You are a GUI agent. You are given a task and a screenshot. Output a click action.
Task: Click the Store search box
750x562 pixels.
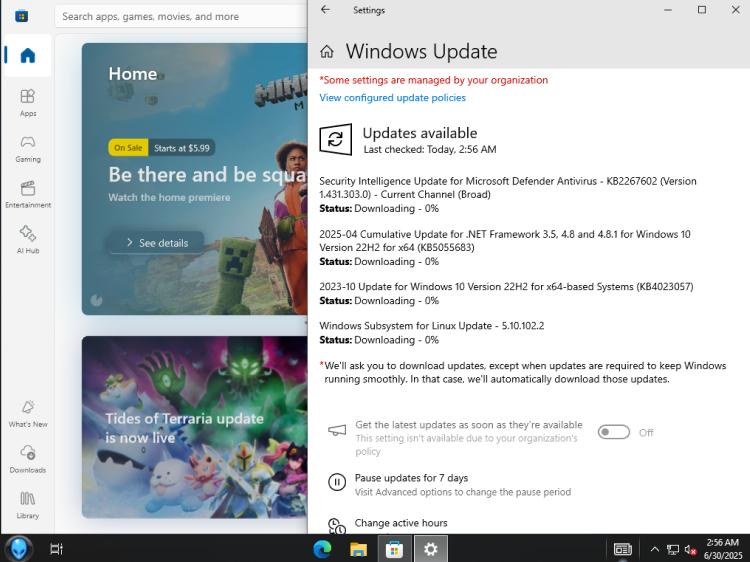pos(182,17)
